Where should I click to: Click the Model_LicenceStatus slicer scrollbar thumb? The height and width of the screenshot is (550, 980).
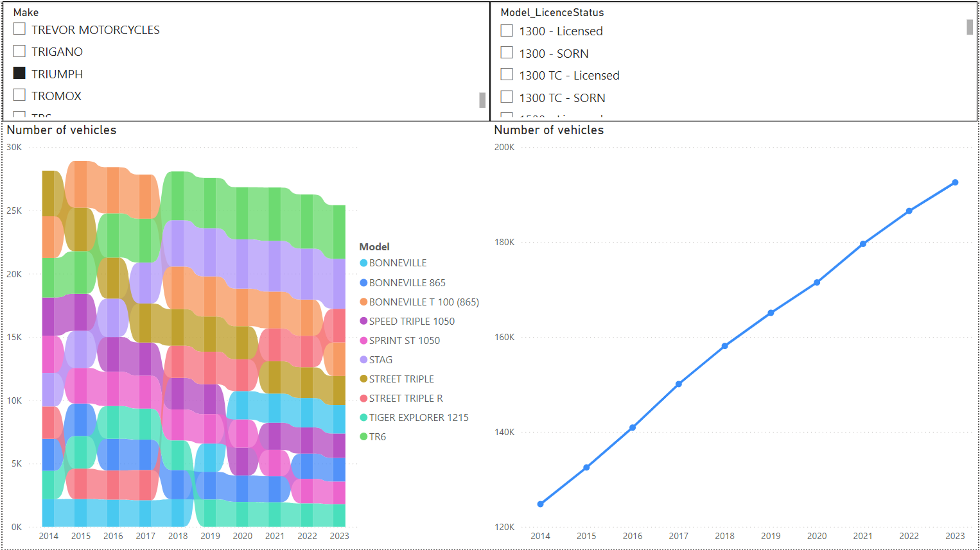(x=970, y=27)
